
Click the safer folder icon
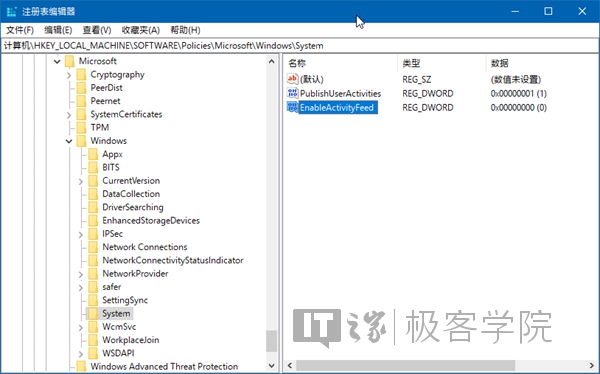point(93,287)
